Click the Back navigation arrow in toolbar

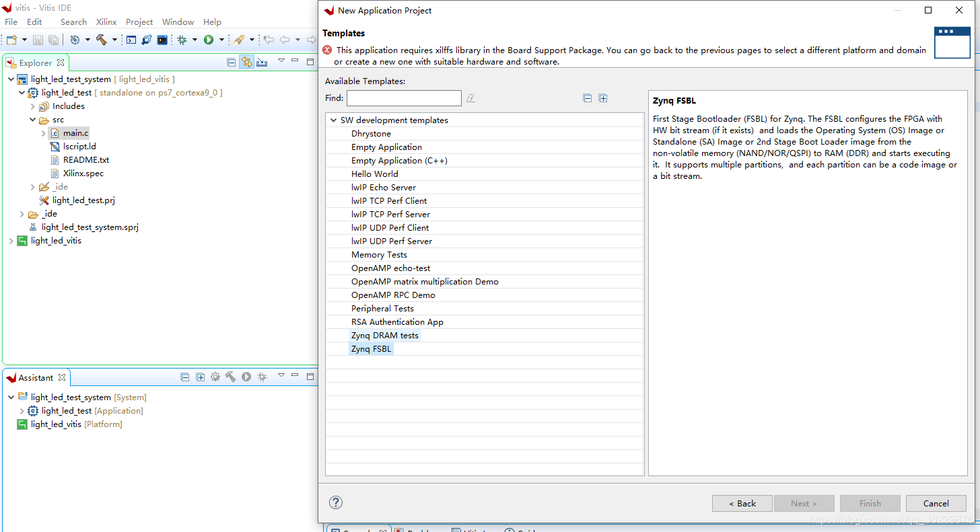point(285,40)
